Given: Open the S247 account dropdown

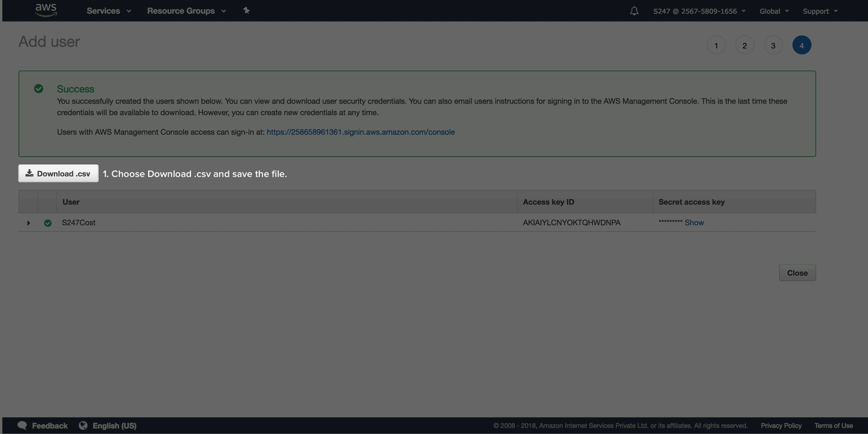Looking at the screenshot, I should 699,11.
